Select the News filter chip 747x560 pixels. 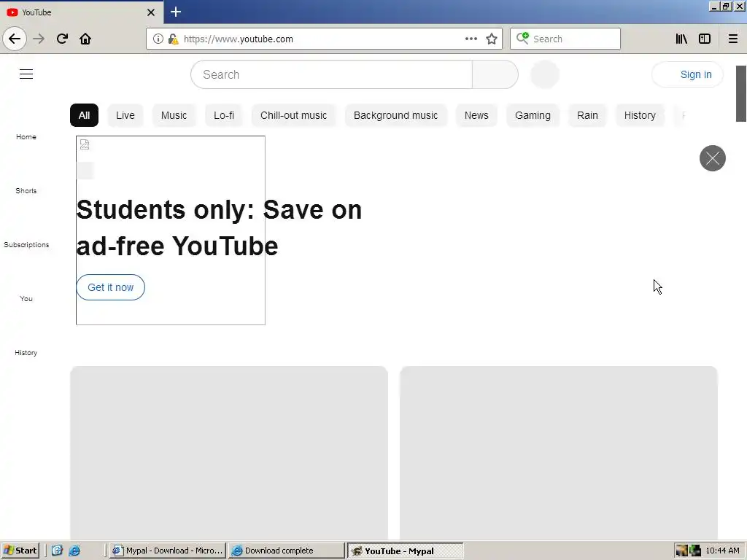476,115
